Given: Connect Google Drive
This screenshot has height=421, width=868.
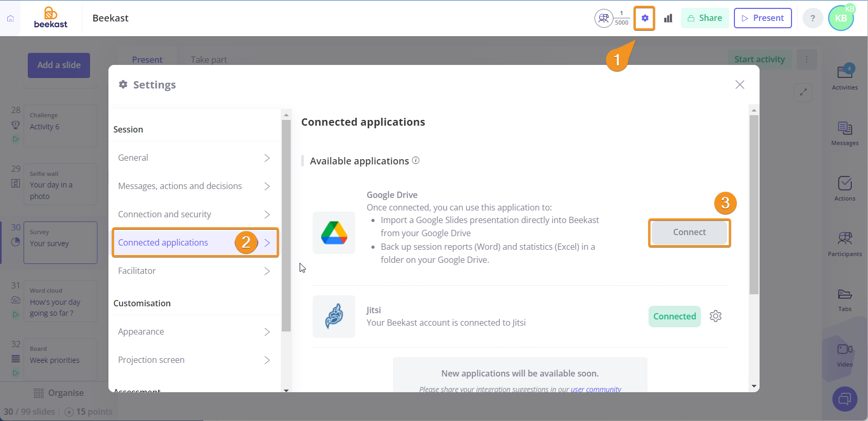Looking at the screenshot, I should coord(689,232).
